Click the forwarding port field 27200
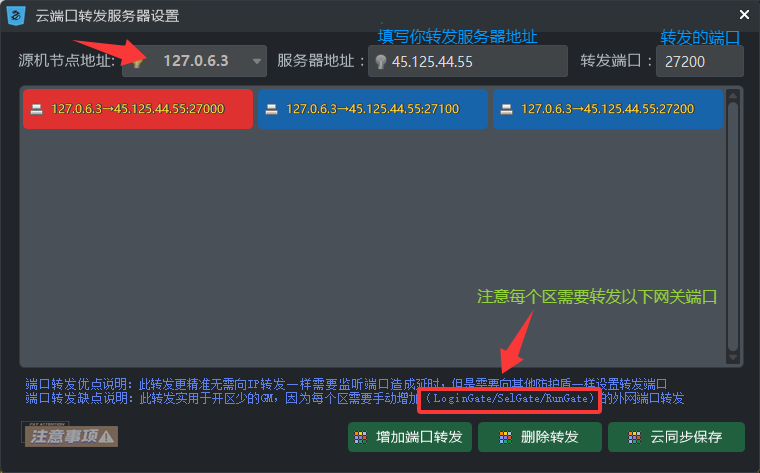 [x=699, y=61]
